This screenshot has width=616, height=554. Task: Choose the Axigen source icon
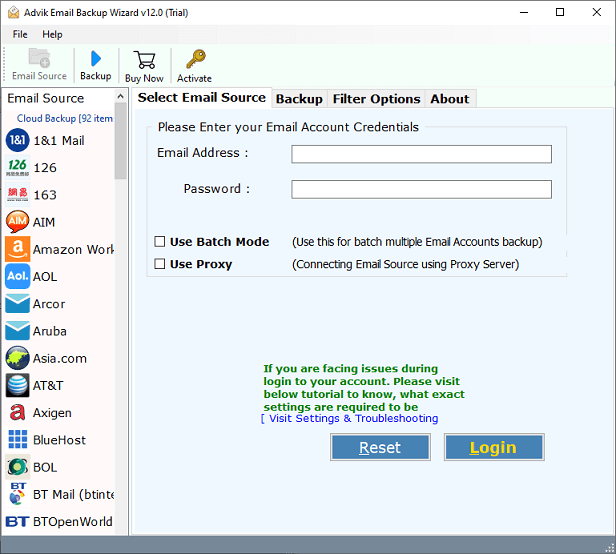tap(17, 413)
